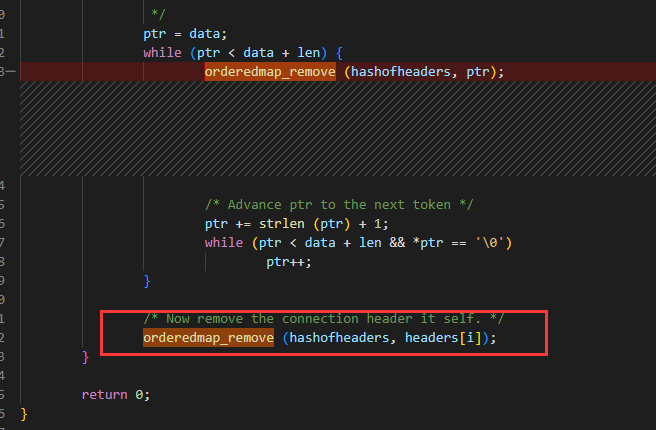
Task: Click the outer 'while (ptr < data + len) {' keyword
Action: pos(161,52)
